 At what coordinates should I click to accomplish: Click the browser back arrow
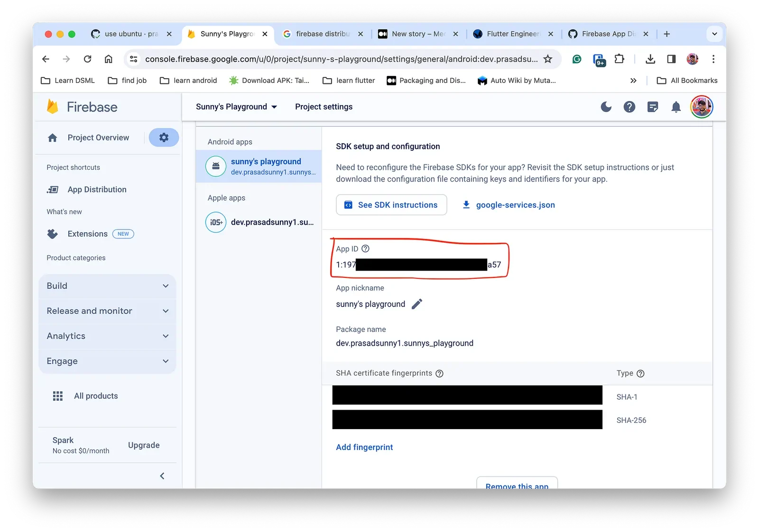[46, 59]
